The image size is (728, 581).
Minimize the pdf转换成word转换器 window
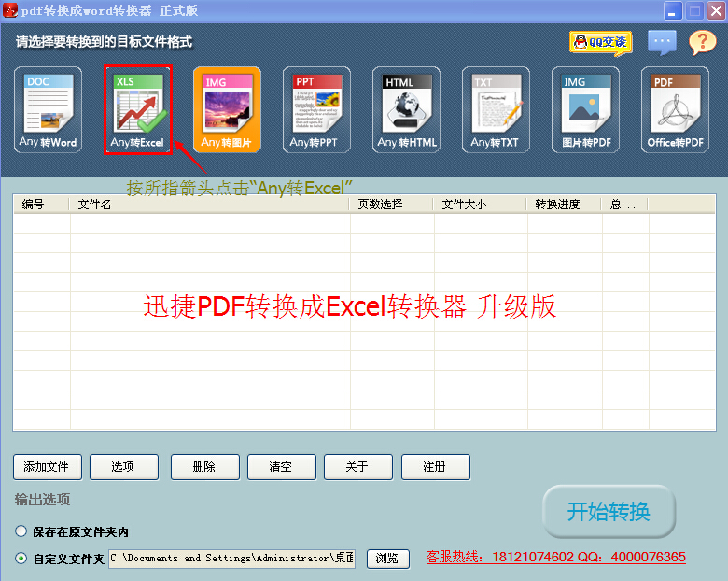click(673, 10)
